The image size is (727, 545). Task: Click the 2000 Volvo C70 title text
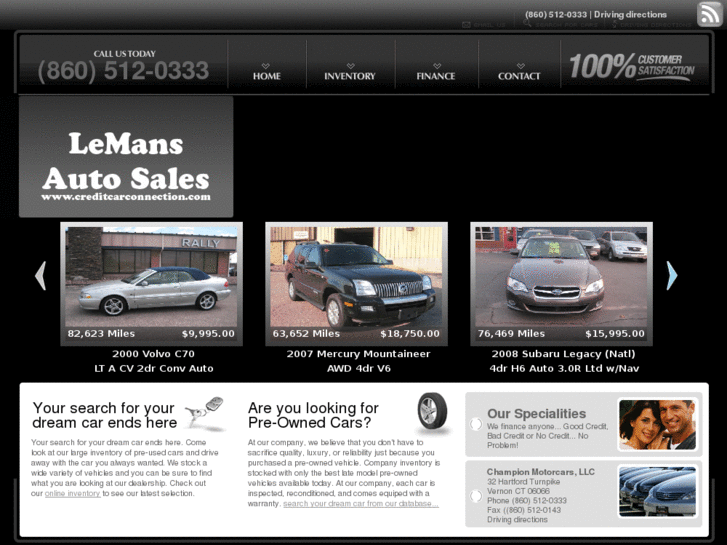[153, 354]
